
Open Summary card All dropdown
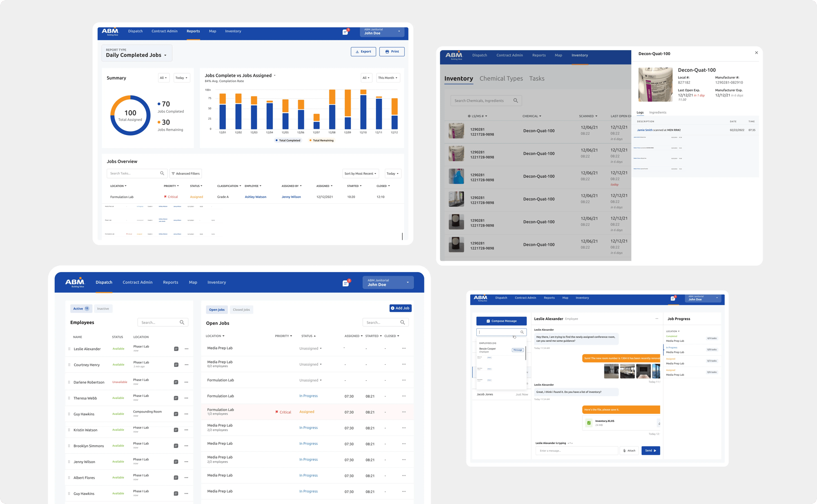click(163, 78)
